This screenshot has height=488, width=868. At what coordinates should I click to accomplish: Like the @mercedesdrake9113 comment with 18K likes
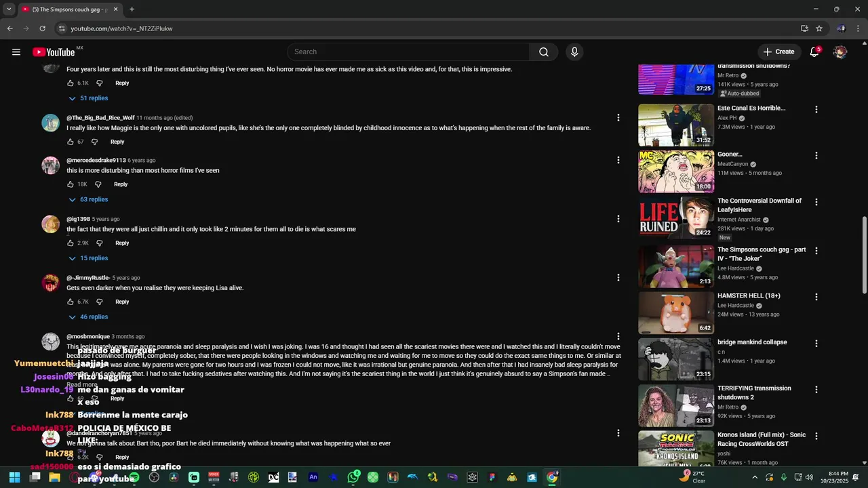(x=70, y=184)
